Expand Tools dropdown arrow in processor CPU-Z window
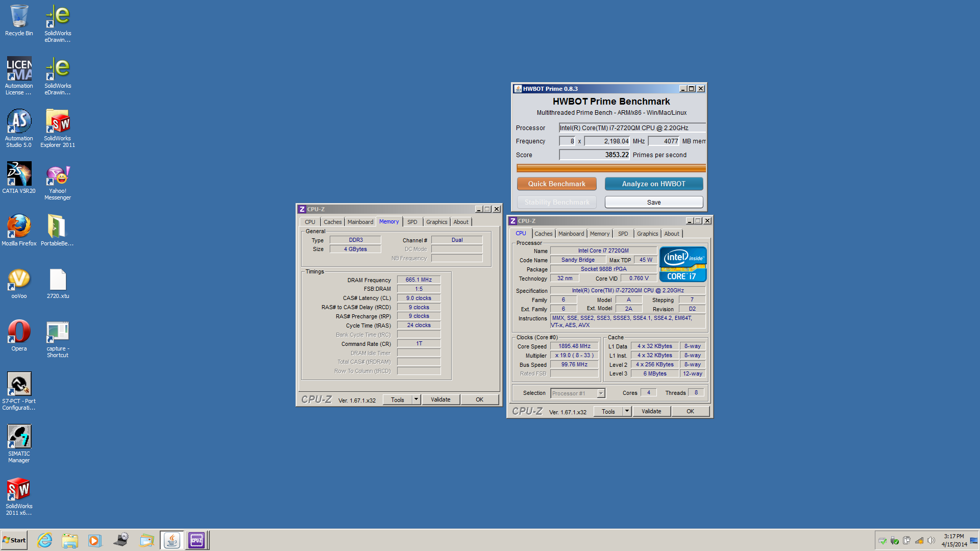 tap(627, 411)
